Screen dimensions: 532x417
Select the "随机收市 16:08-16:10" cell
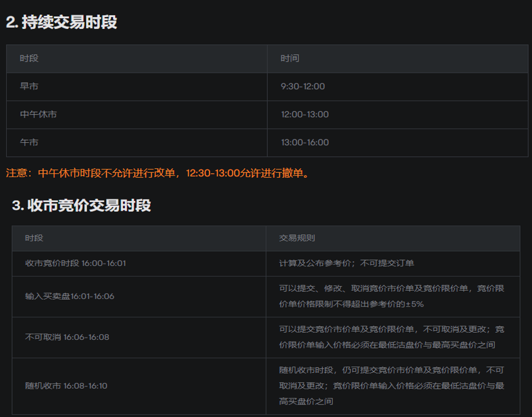[x=66, y=386]
